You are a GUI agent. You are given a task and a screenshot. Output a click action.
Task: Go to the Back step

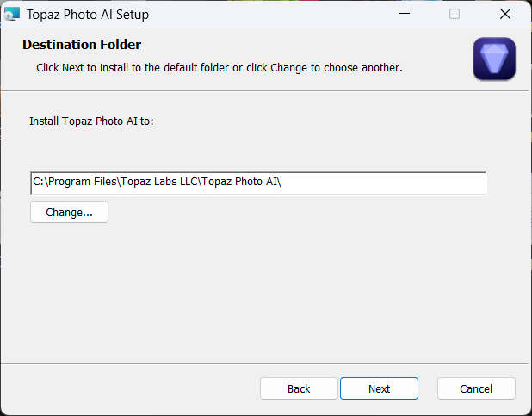point(299,388)
